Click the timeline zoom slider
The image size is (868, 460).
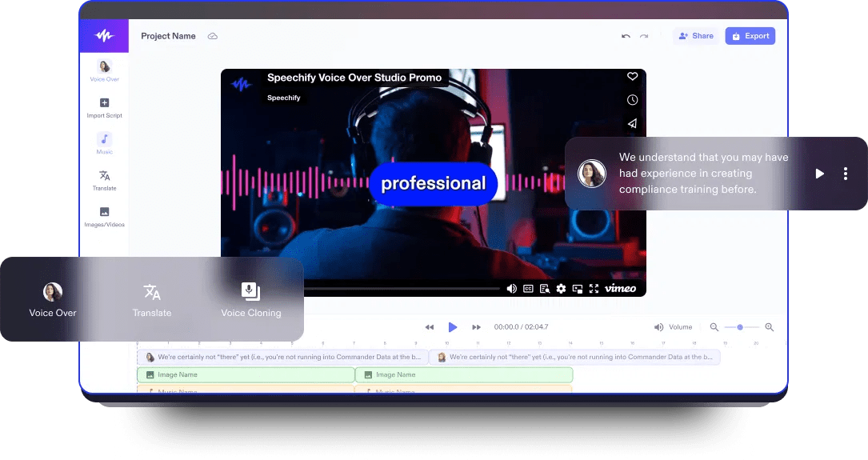point(742,327)
